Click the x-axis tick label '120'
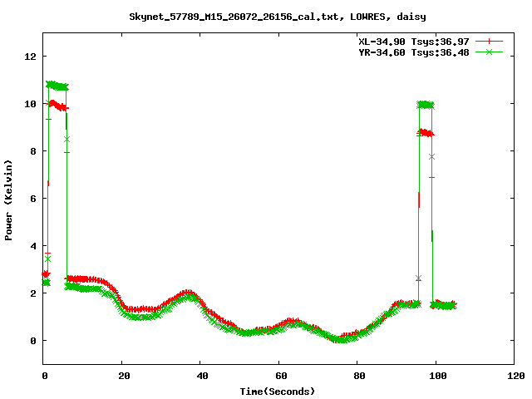 (x=516, y=376)
